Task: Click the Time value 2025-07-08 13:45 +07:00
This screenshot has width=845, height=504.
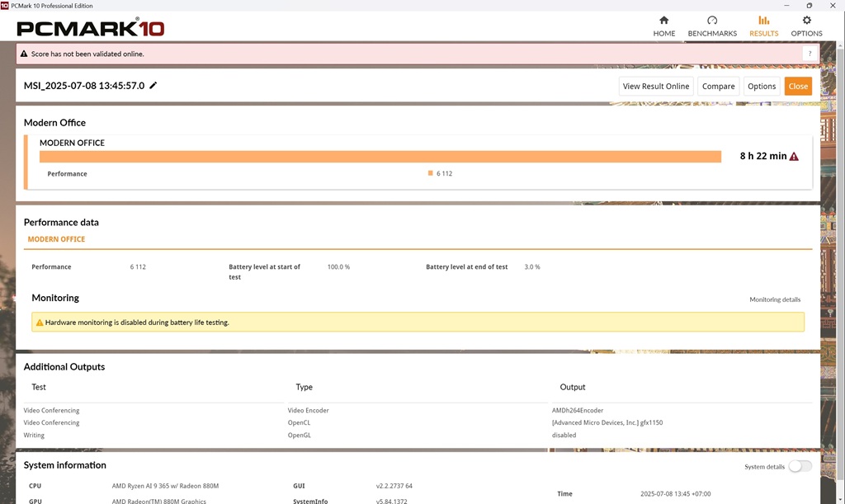Action: (x=675, y=494)
